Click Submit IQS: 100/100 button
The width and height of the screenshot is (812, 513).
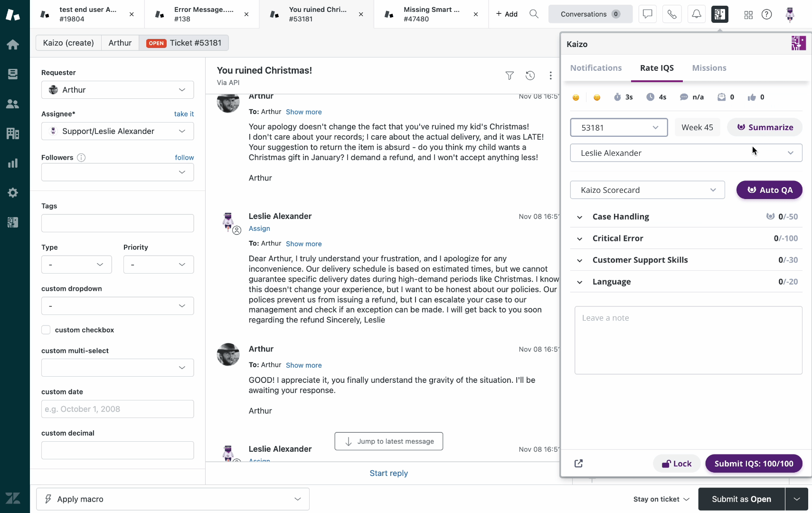[754, 464]
